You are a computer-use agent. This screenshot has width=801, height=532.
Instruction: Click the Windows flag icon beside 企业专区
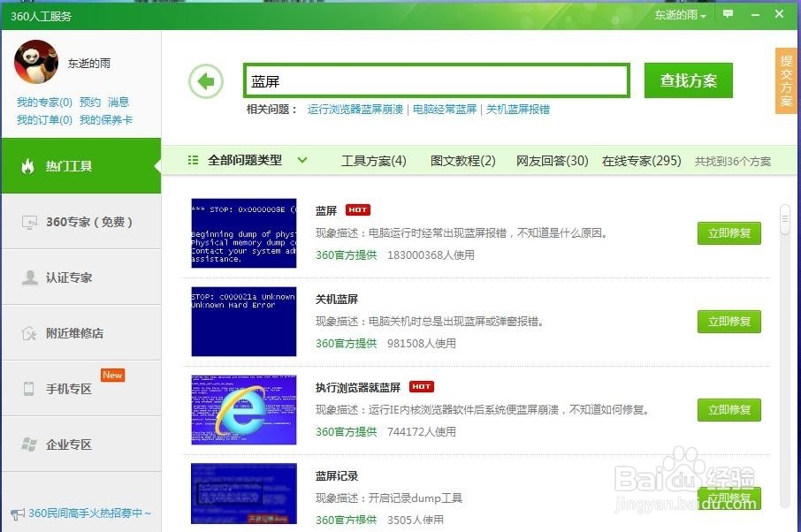click(29, 445)
